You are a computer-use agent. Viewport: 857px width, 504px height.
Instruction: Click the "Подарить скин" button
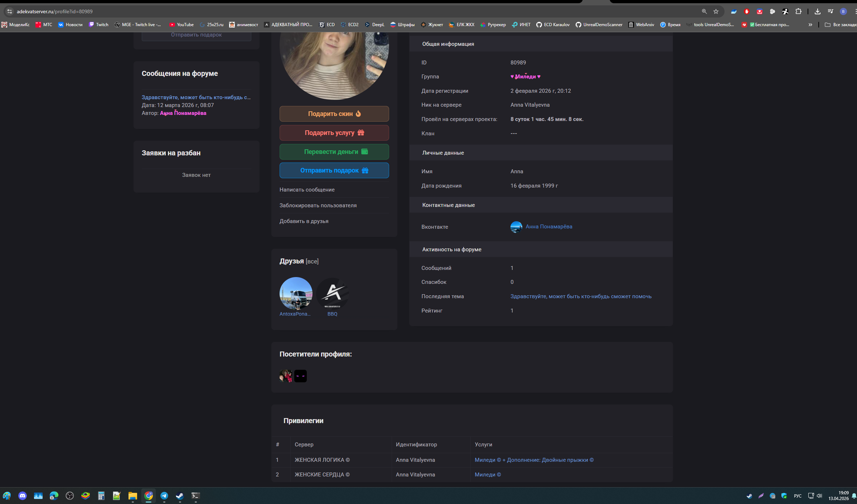tap(334, 114)
